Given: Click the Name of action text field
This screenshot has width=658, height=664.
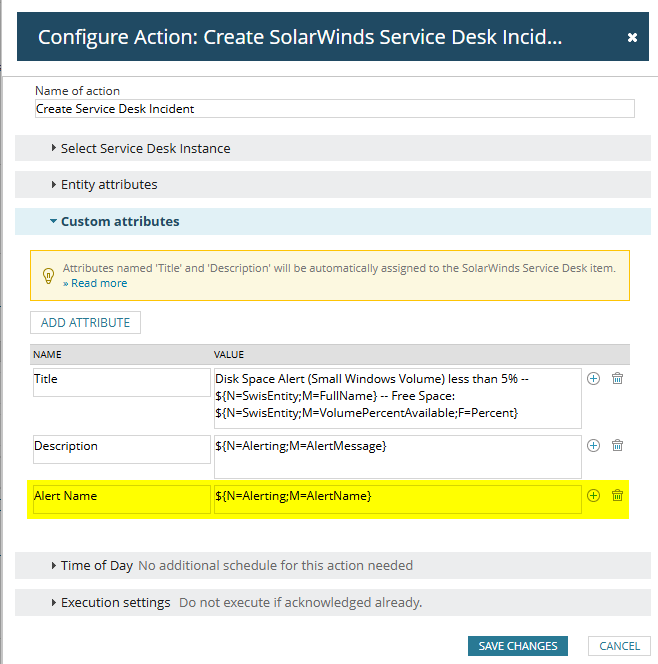Looking at the screenshot, I should coord(334,109).
